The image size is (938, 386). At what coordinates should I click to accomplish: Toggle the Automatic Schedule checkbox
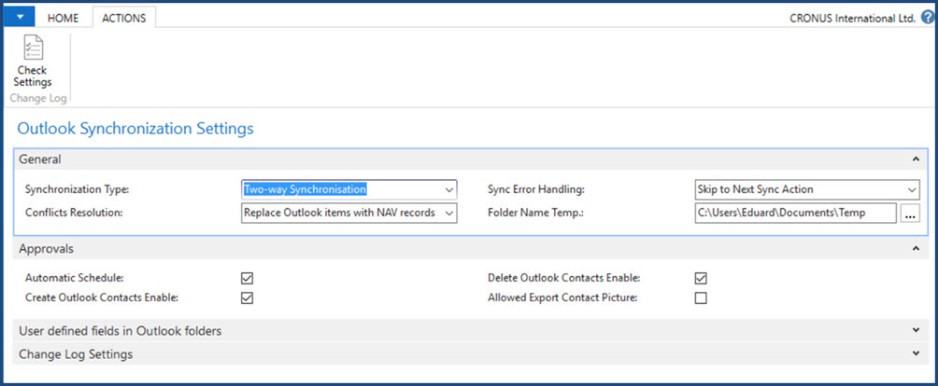pyautogui.click(x=247, y=278)
